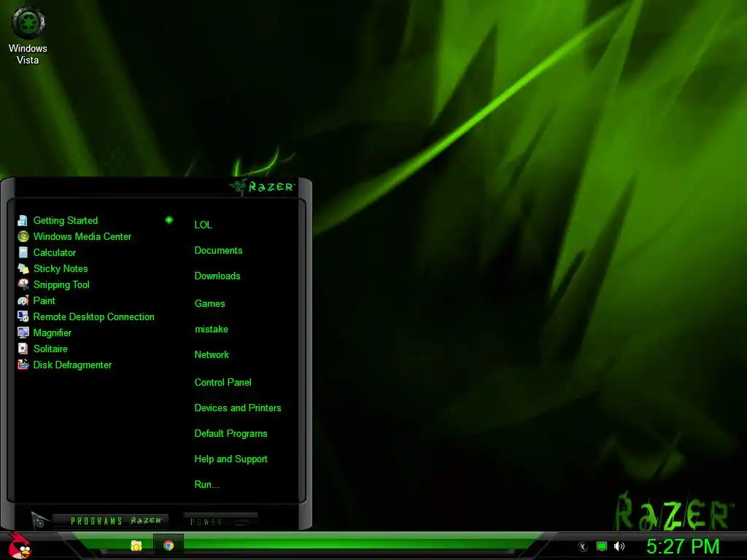747x560 pixels.
Task: Open Devices and Printers
Action: (238, 408)
